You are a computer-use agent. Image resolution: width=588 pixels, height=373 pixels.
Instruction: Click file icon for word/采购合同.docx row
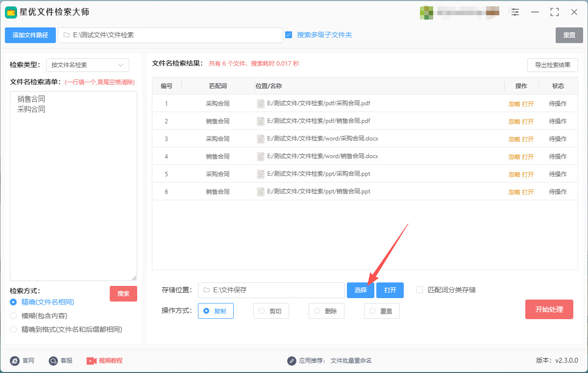[261, 139]
